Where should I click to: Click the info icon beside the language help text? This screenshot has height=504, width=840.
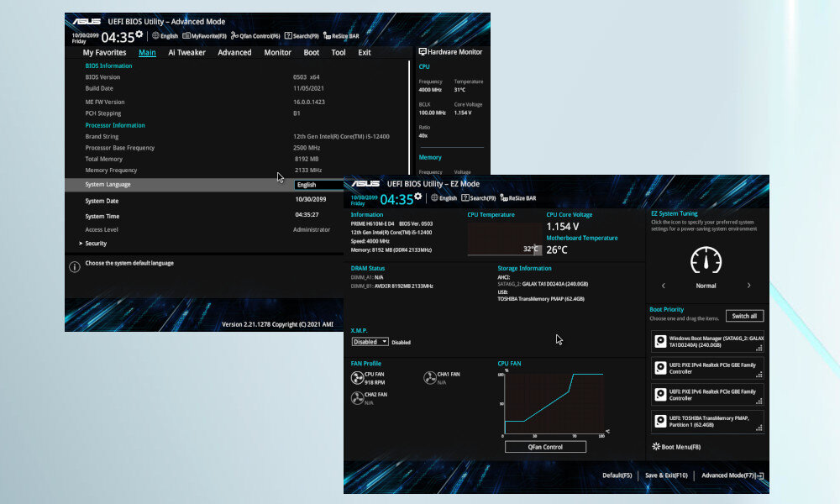pos(75,266)
